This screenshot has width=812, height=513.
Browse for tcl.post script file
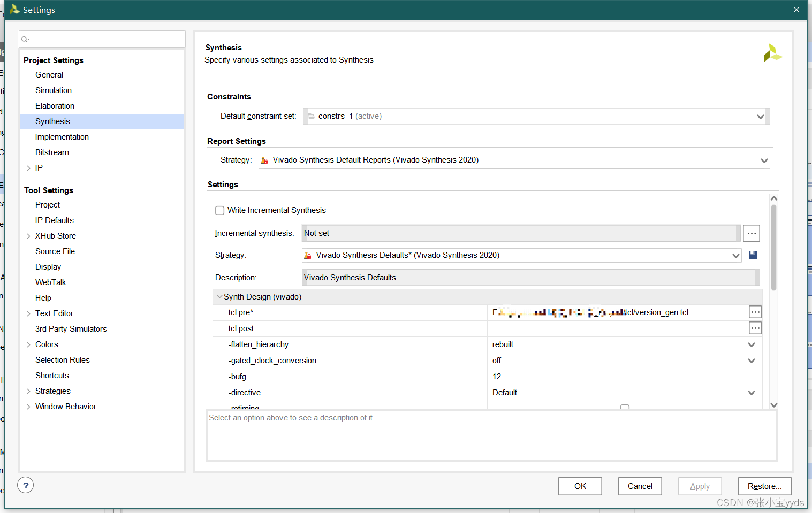(755, 328)
